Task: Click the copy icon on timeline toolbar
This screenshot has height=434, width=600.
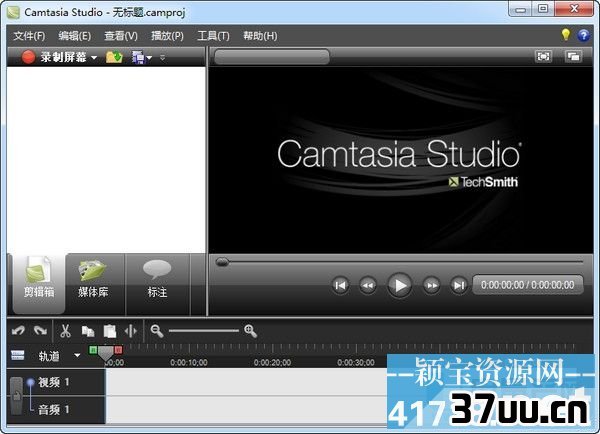Action: [88, 331]
